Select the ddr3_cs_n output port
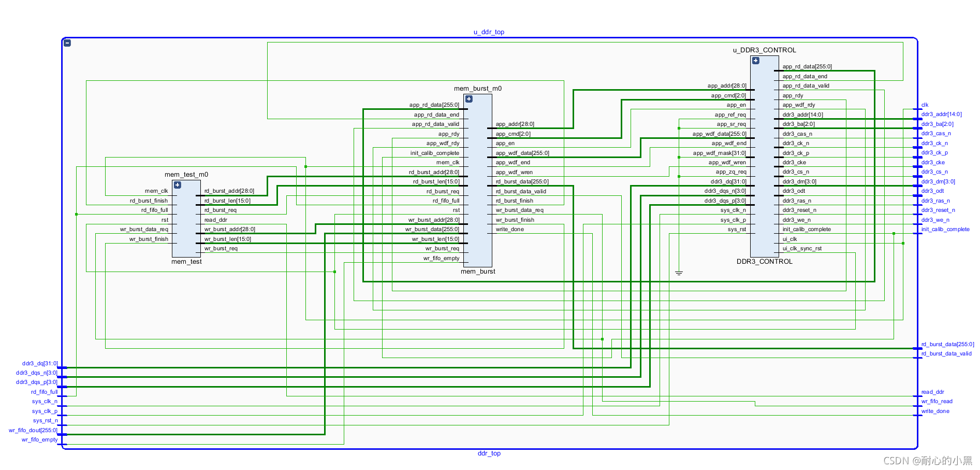Screen dimensions: 980x470 click(x=934, y=172)
